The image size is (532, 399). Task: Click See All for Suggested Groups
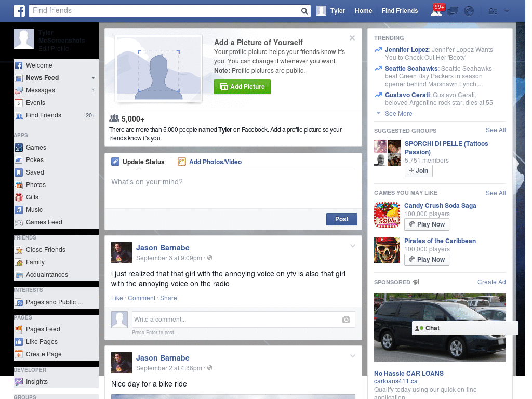[495, 130]
